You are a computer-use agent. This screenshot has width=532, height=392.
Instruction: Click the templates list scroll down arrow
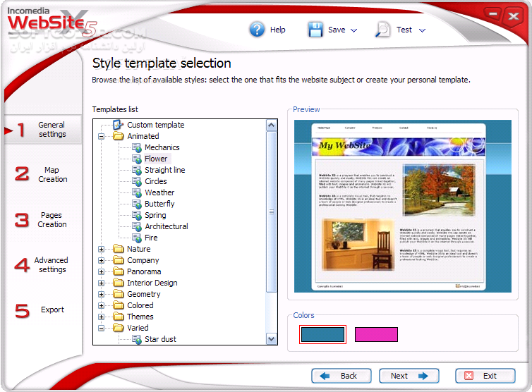click(x=272, y=338)
